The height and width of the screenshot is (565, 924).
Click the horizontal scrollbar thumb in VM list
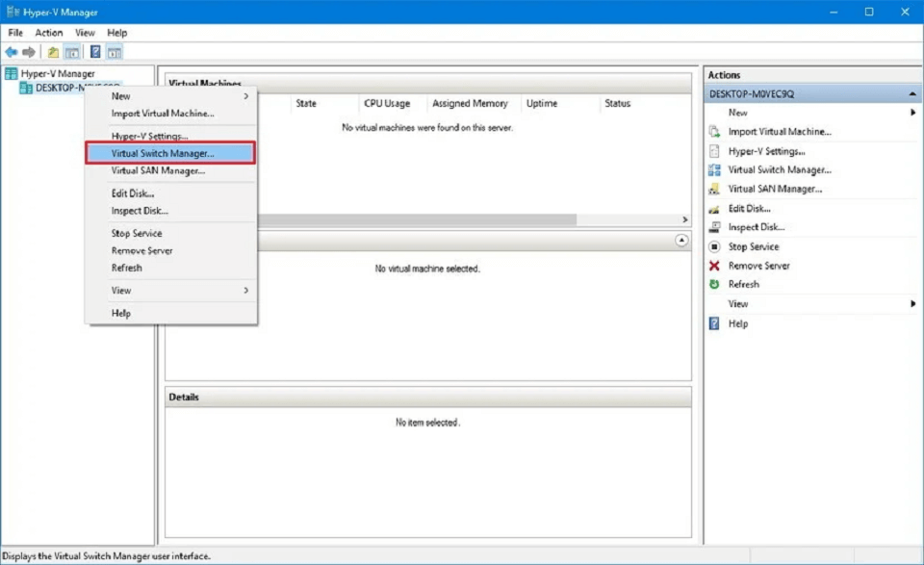pos(417,219)
